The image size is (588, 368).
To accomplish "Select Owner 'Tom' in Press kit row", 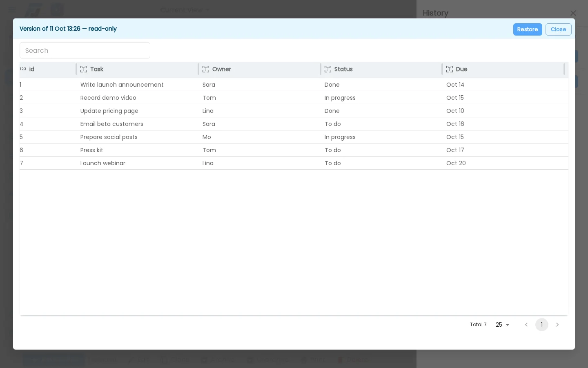I will pos(259,150).
